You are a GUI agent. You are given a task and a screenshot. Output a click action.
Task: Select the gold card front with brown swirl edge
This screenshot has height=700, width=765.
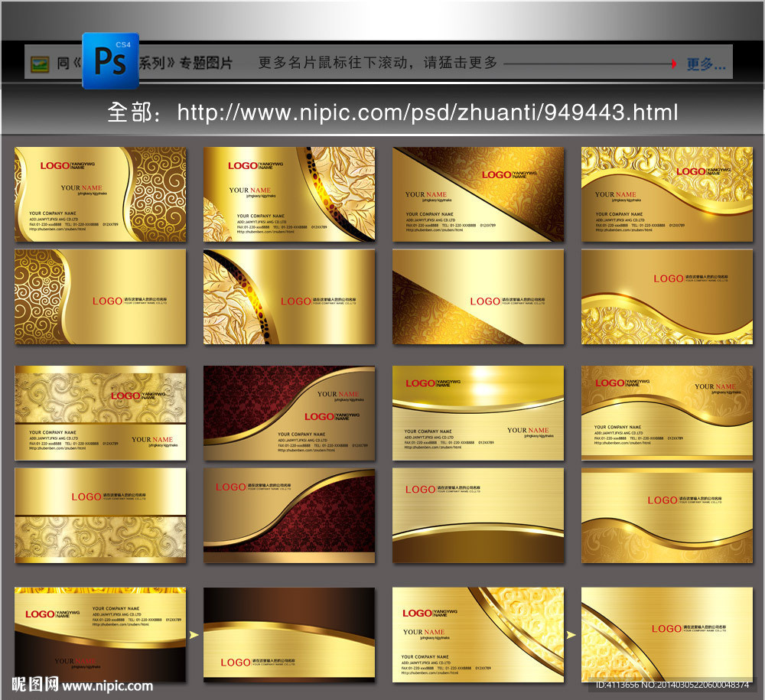[x=100, y=194]
